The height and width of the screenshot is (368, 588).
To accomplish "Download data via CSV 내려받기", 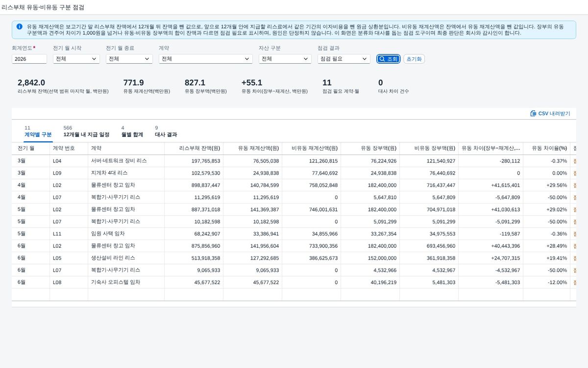I will [x=550, y=113].
